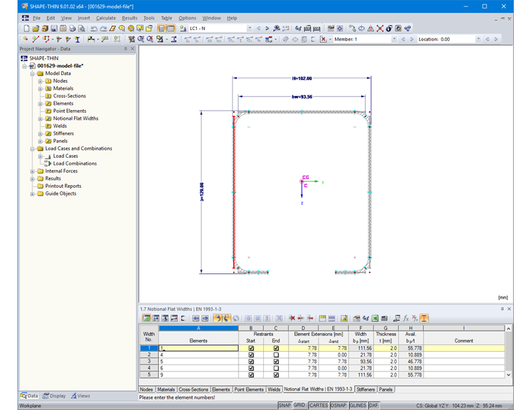The height and width of the screenshot is (410, 532).
Task: Click the Open folder icon
Action: click(x=36, y=29)
